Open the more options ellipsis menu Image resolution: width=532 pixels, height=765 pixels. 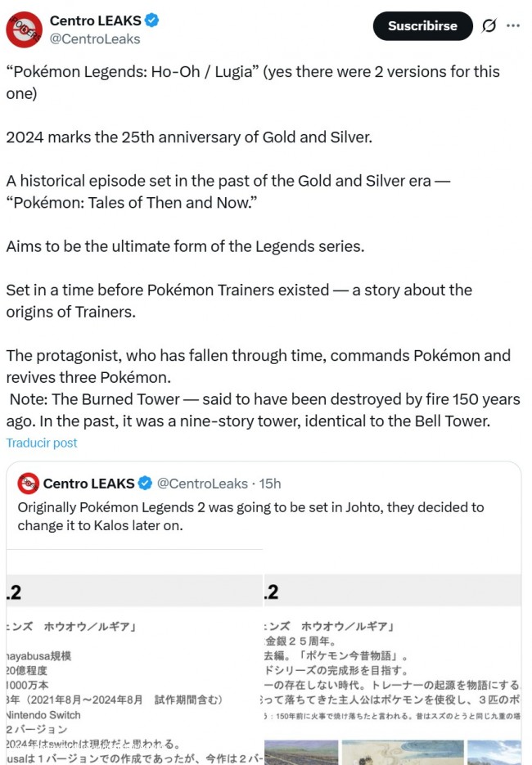515,26
